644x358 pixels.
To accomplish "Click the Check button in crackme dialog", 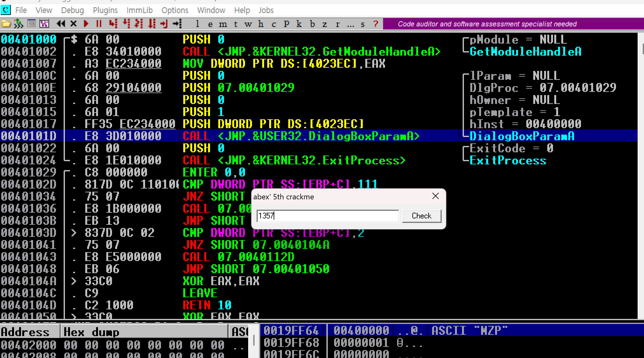I will [x=421, y=216].
